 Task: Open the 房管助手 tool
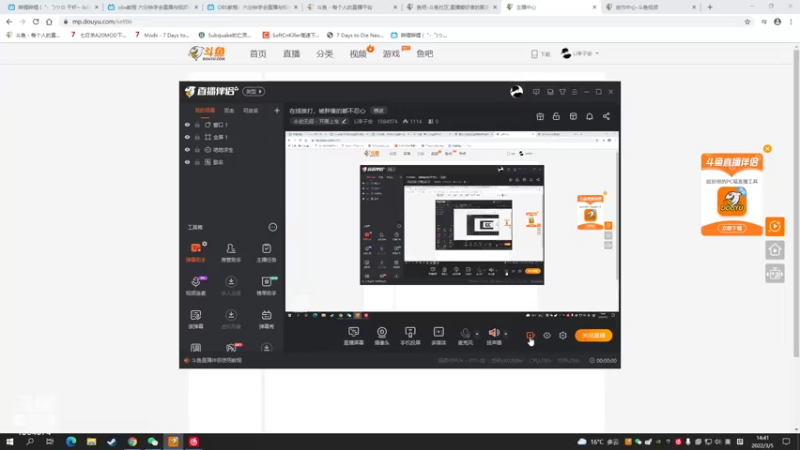coord(231,253)
